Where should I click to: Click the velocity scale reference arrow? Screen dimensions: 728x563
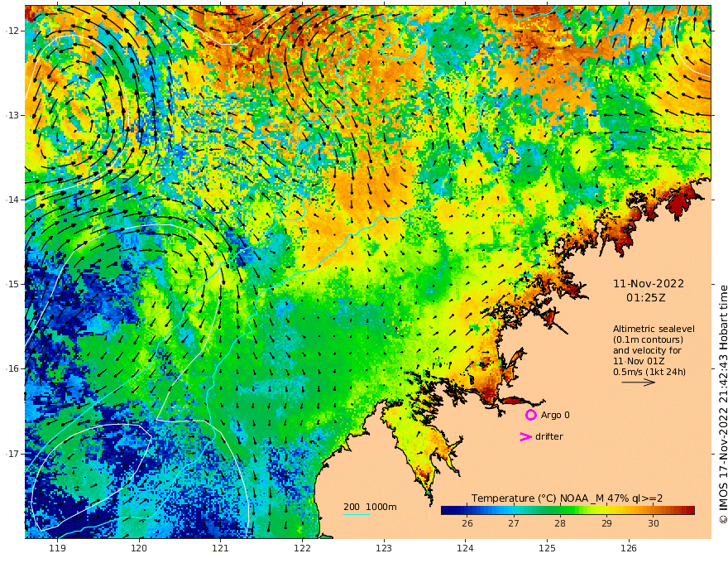pos(639,383)
